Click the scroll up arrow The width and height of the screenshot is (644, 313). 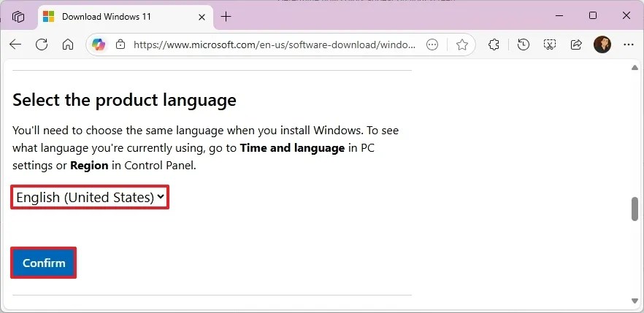635,68
